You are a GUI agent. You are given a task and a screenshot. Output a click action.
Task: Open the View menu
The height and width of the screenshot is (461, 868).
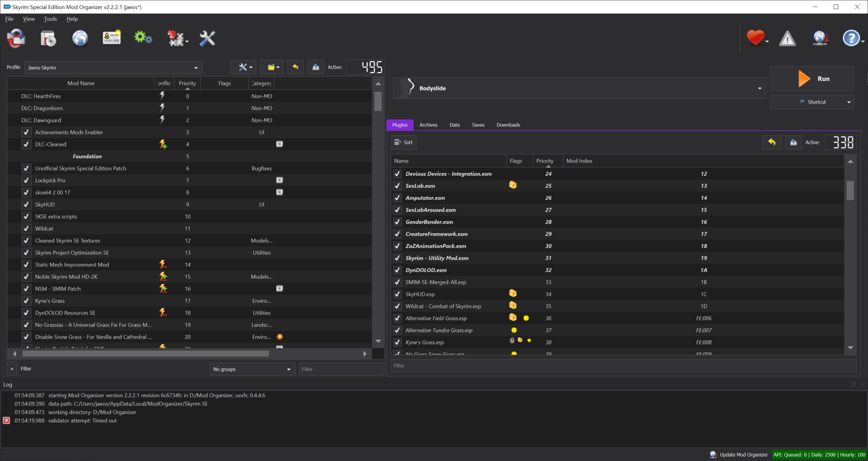point(28,19)
